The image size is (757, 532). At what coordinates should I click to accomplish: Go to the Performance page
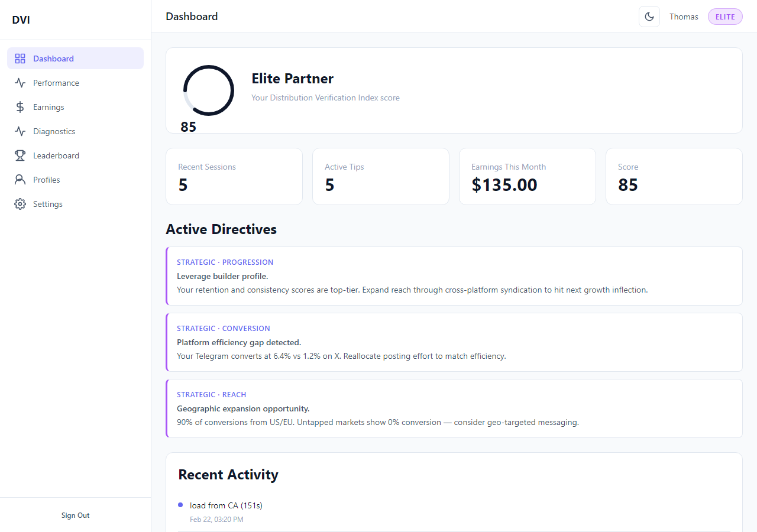coord(75,83)
